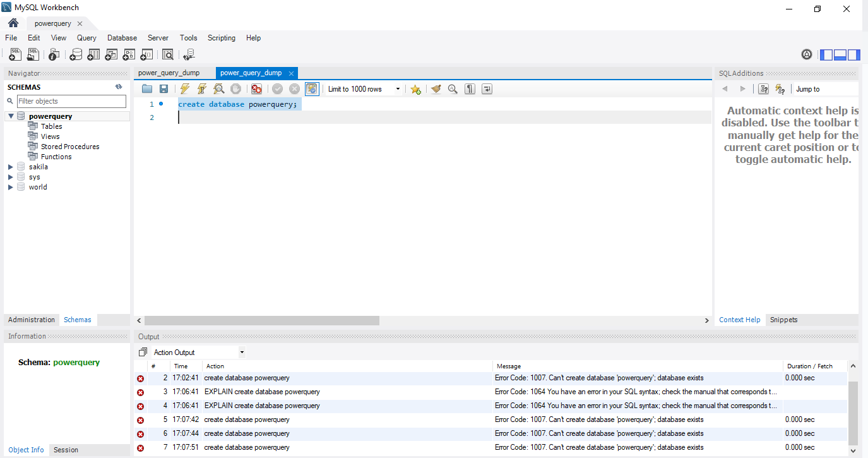Create a new table in active schema
The width and height of the screenshot is (868, 458).
93,55
